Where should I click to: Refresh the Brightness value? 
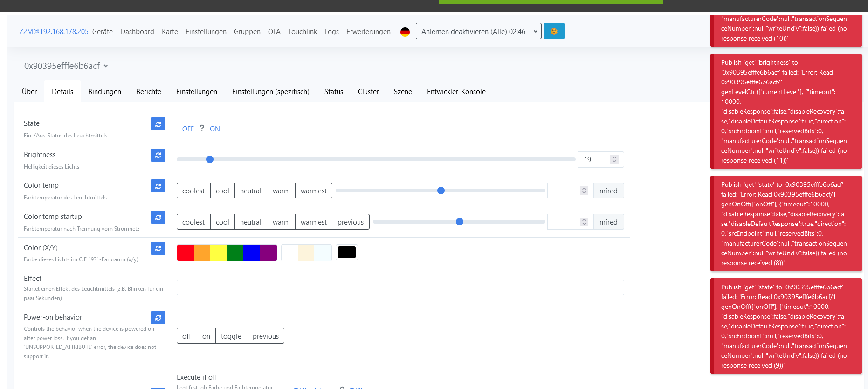pos(158,155)
